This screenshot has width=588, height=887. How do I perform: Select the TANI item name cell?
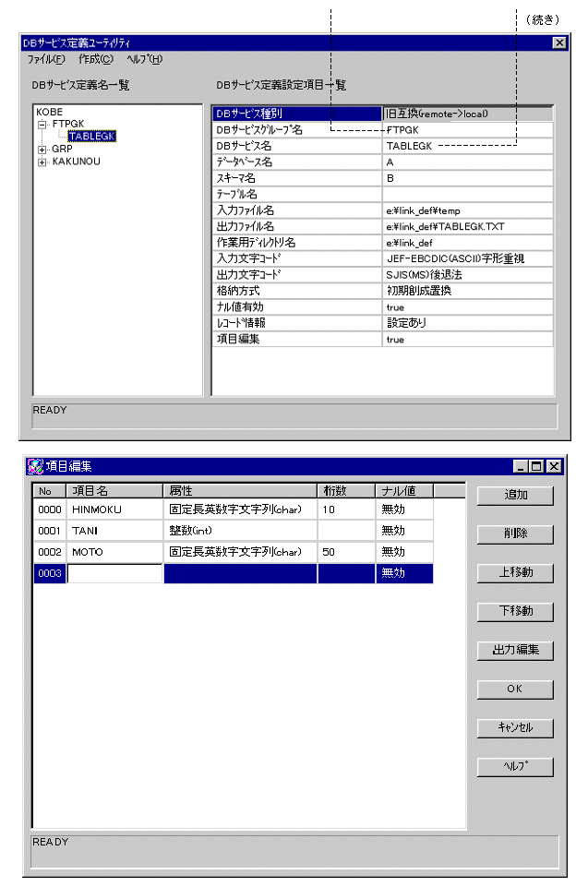pos(114,531)
